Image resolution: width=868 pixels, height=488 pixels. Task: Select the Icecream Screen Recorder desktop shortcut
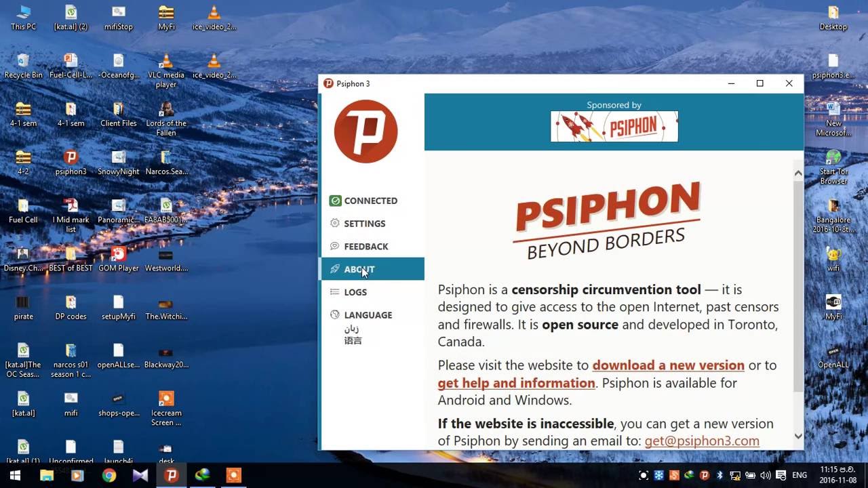pos(166,409)
